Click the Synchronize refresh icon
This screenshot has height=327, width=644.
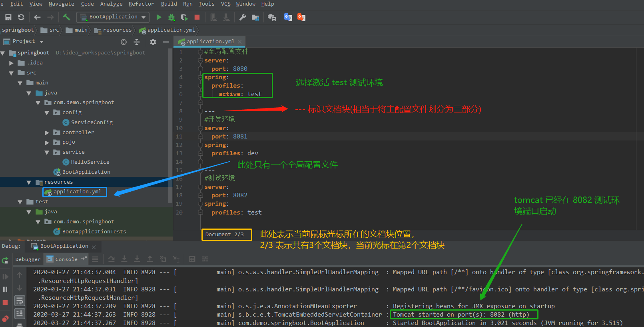pos(21,17)
